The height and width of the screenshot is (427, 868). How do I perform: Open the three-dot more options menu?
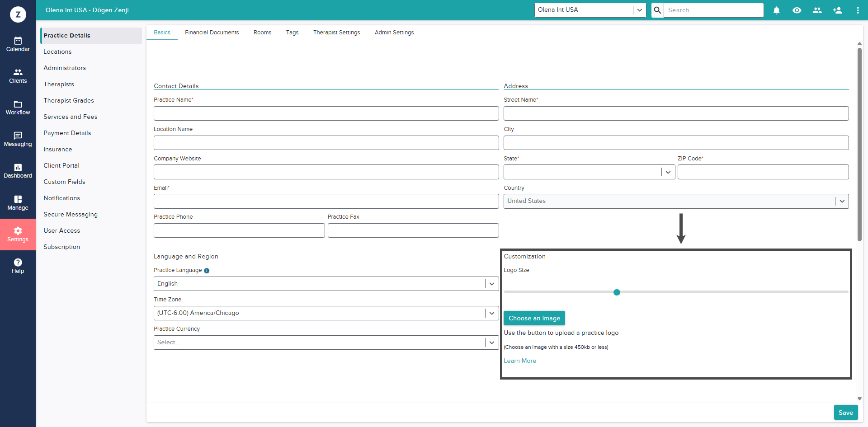tap(858, 10)
